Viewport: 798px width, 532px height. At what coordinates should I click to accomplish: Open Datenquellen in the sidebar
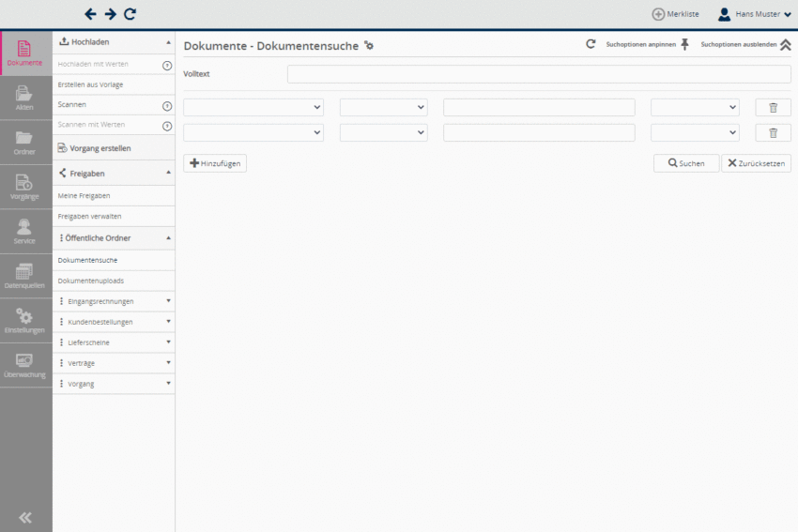[25, 277]
